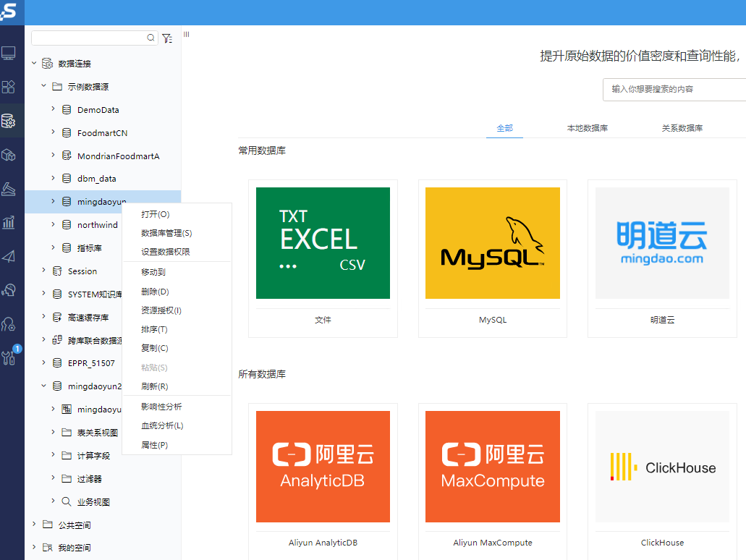Select the 文件 TXT EXCEL CSV card
746x560 pixels.
pos(323,259)
